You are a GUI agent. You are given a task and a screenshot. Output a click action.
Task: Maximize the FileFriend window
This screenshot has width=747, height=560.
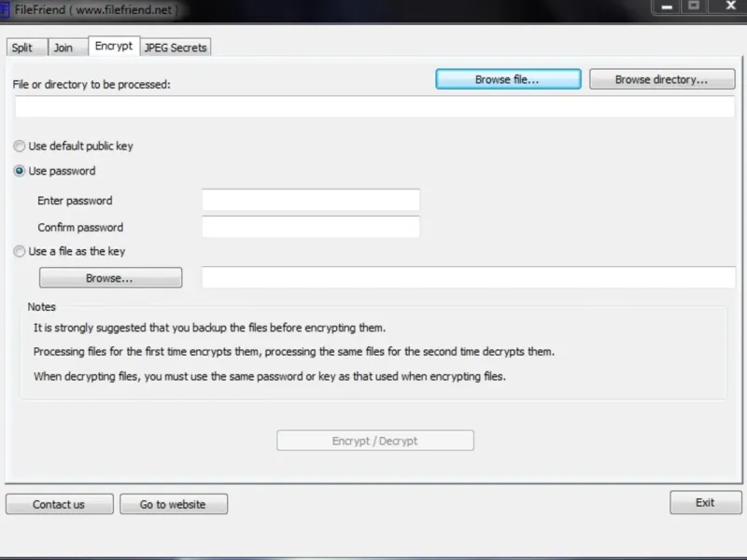[x=694, y=7]
